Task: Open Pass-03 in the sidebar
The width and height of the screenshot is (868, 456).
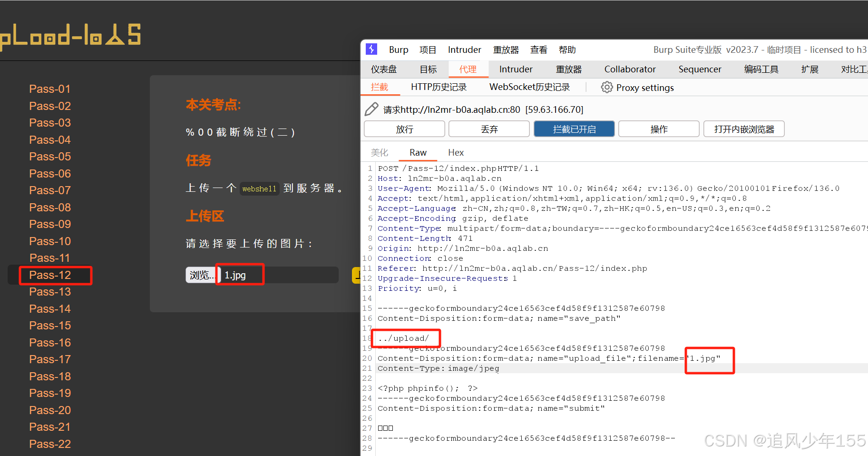Action: tap(50, 123)
